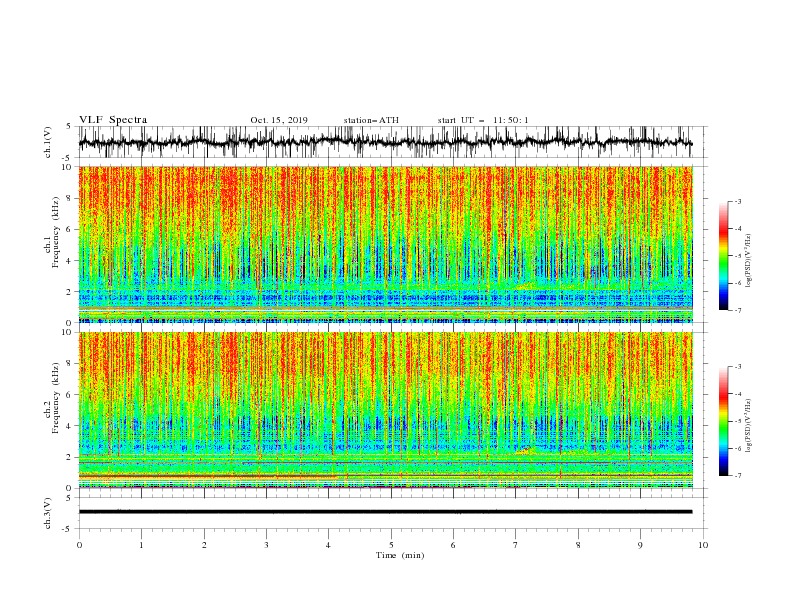Click time axis tick label "3"

click(x=266, y=545)
